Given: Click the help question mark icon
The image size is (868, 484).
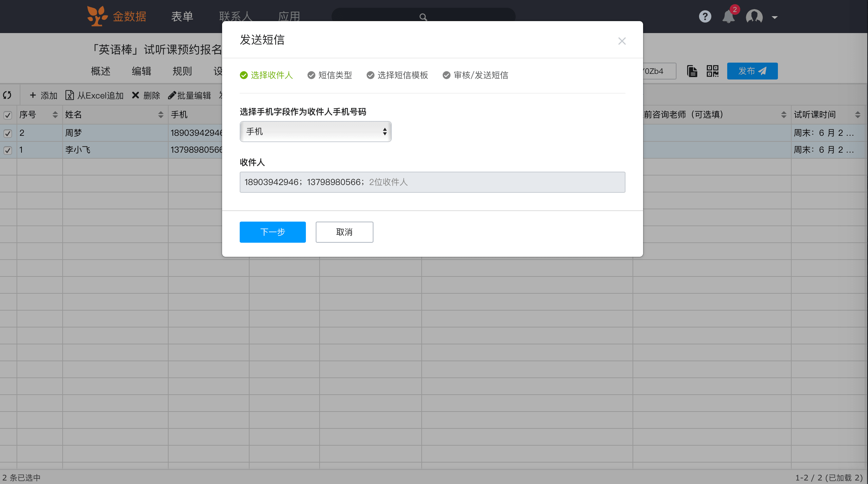Looking at the screenshot, I should pyautogui.click(x=705, y=17).
